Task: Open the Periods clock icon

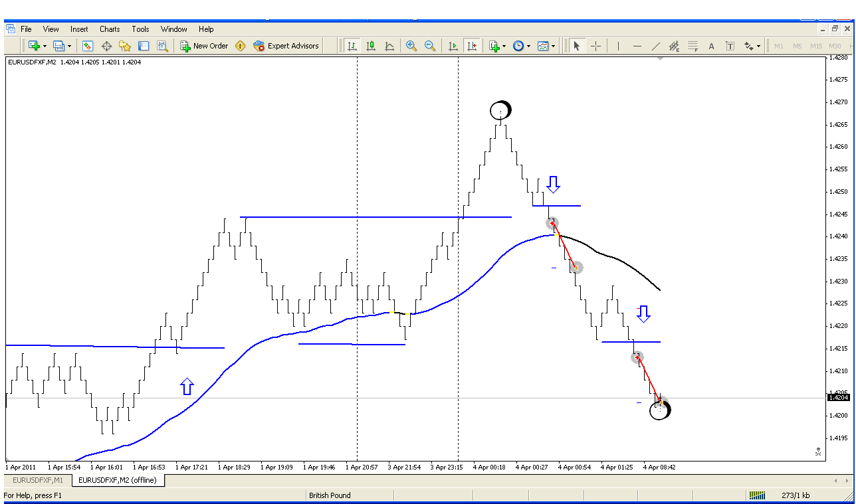Action: [x=518, y=46]
